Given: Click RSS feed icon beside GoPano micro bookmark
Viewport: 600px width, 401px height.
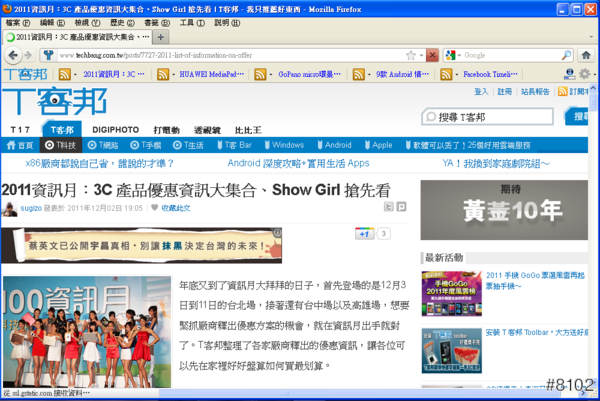Looking at the screenshot, I should click(x=260, y=74).
